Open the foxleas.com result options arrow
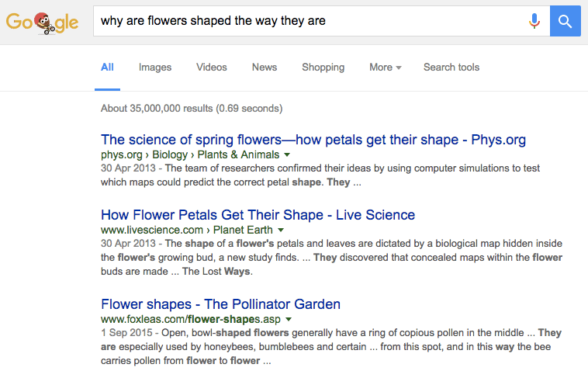The width and height of the screenshot is (588, 378). click(289, 319)
